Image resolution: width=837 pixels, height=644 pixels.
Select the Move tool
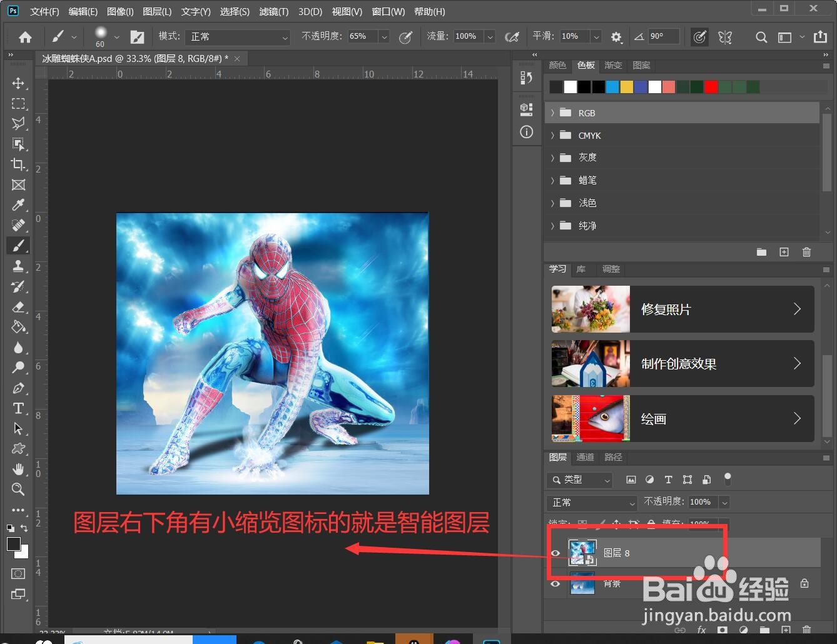18,83
